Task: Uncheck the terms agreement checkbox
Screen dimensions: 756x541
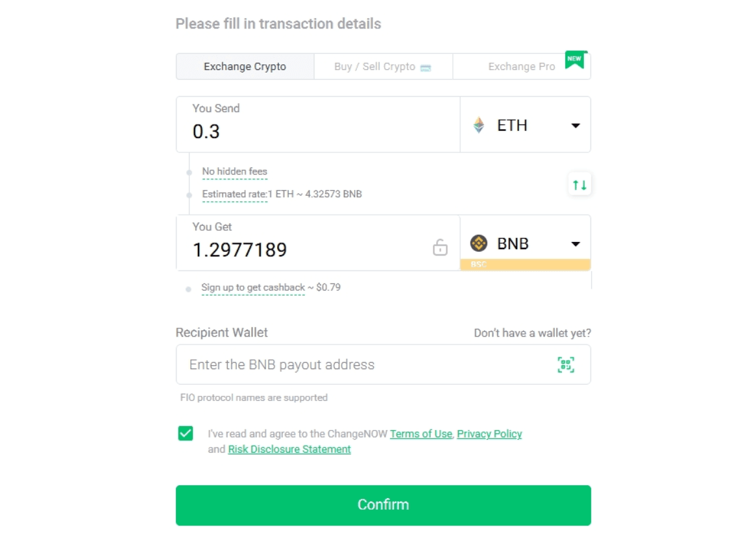Action: [x=185, y=433]
